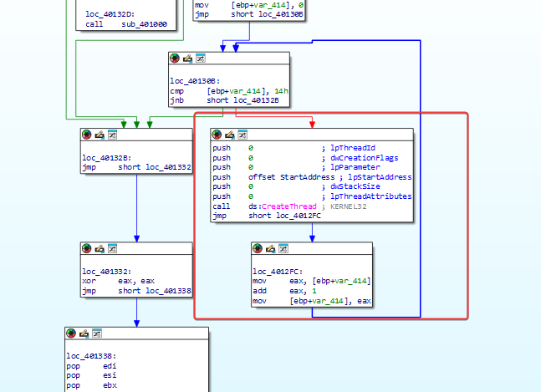
Task: Click 'jmp short loc_401332' instruction
Action: point(136,167)
